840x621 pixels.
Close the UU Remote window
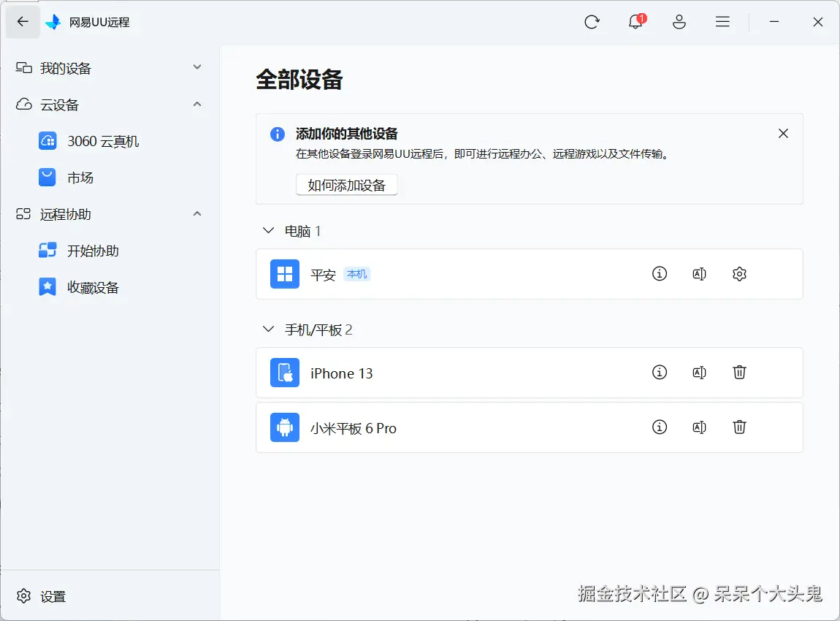coord(817,22)
